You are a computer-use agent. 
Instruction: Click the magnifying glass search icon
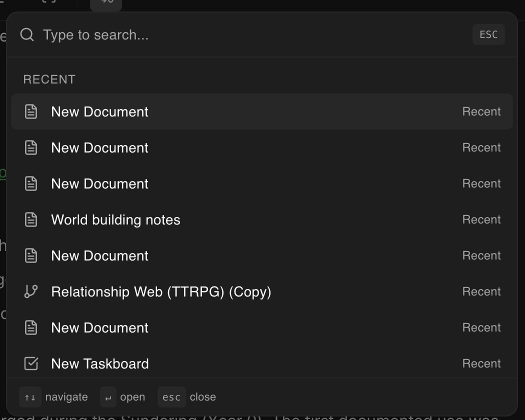(27, 34)
